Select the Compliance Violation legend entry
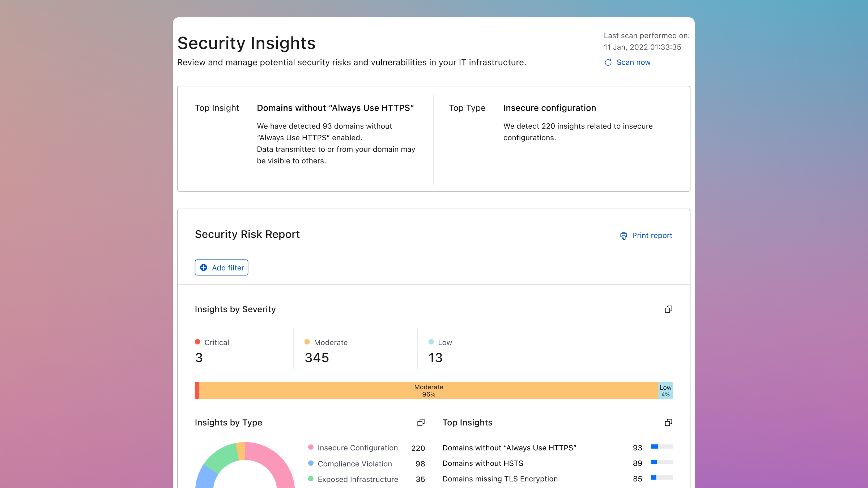Viewport: 868px width, 488px height. pyautogui.click(x=354, y=464)
